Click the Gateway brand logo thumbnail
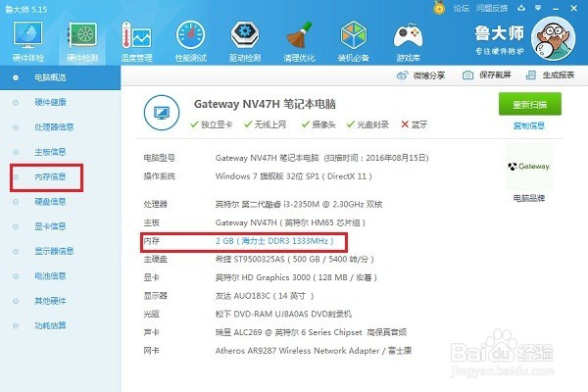Screen dimensions: 588x392 pyautogui.click(x=529, y=167)
